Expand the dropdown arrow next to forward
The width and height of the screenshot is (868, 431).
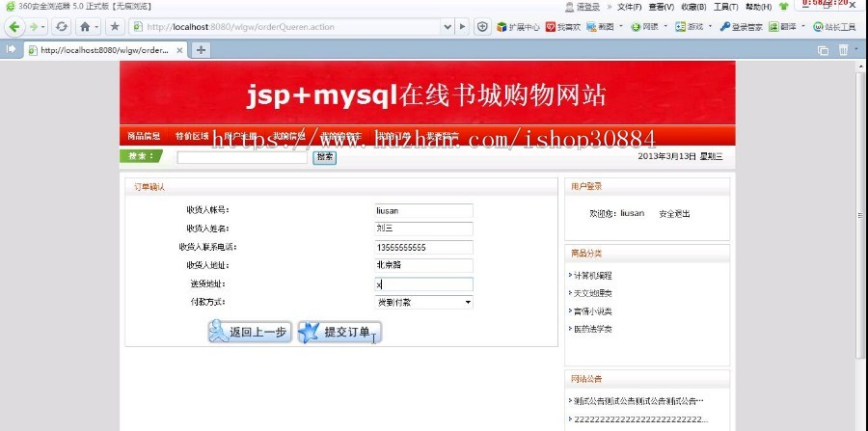[43, 27]
